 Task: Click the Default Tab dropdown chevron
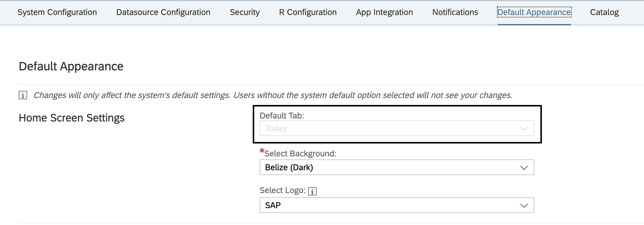(x=524, y=128)
